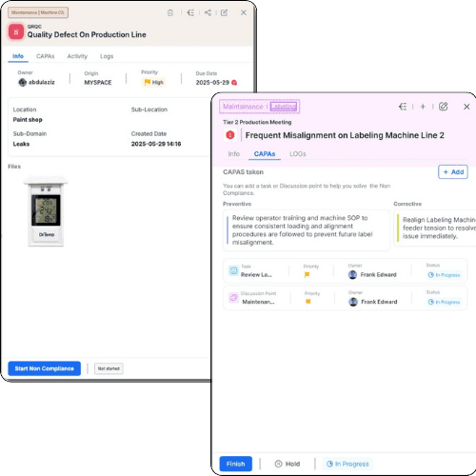Click the priority flag in the Review La... row
476x476 pixels.
pos(307,275)
